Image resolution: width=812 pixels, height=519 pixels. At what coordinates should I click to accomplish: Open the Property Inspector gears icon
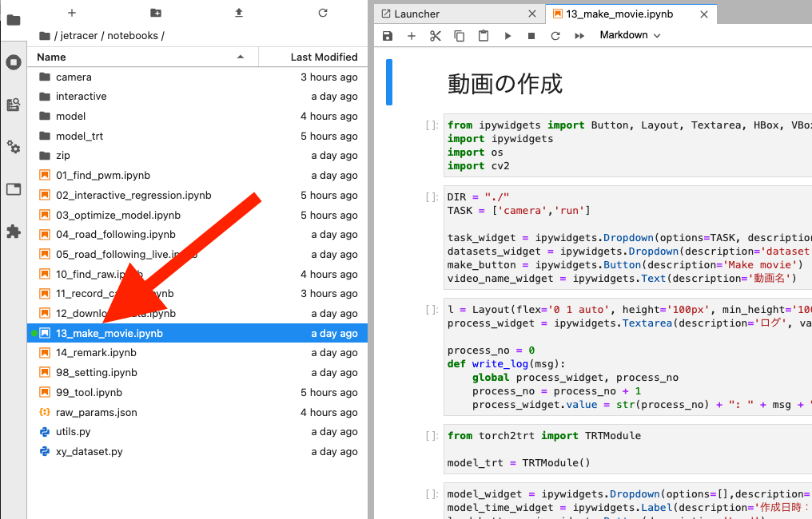point(14,147)
